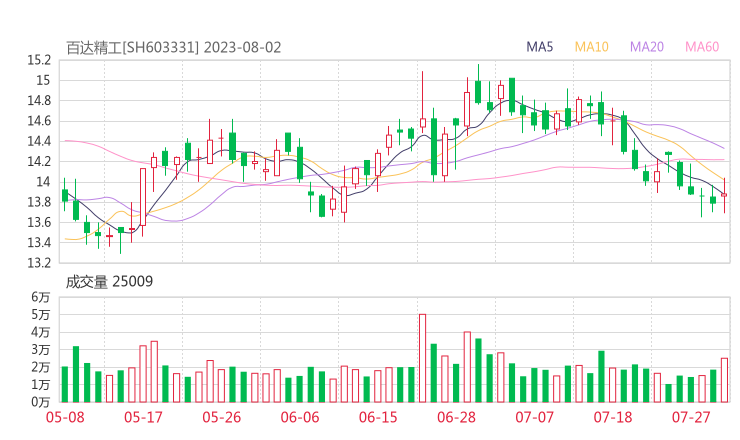Click the 07-27 date axis label
The height and width of the screenshot is (440, 740).
pos(691,417)
